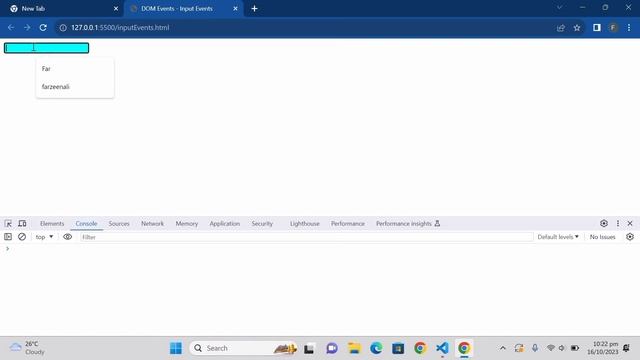
Task: Open File Explorer from taskbar
Action: (354, 348)
